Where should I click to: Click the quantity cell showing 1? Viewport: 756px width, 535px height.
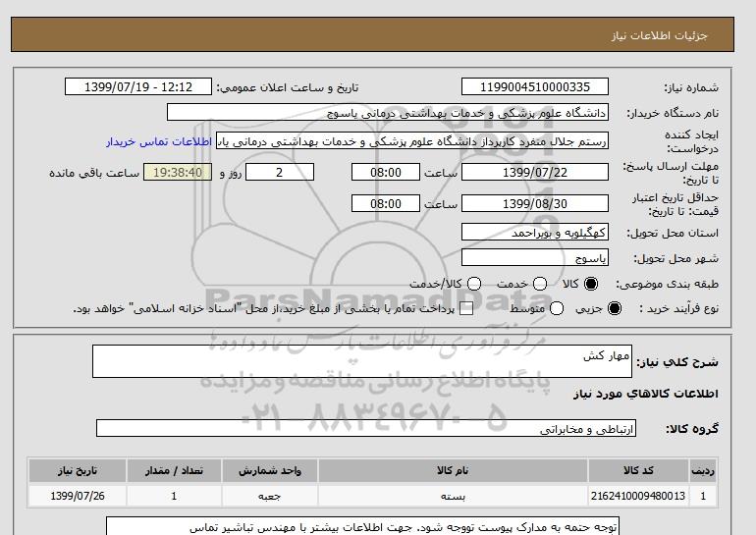click(174, 496)
